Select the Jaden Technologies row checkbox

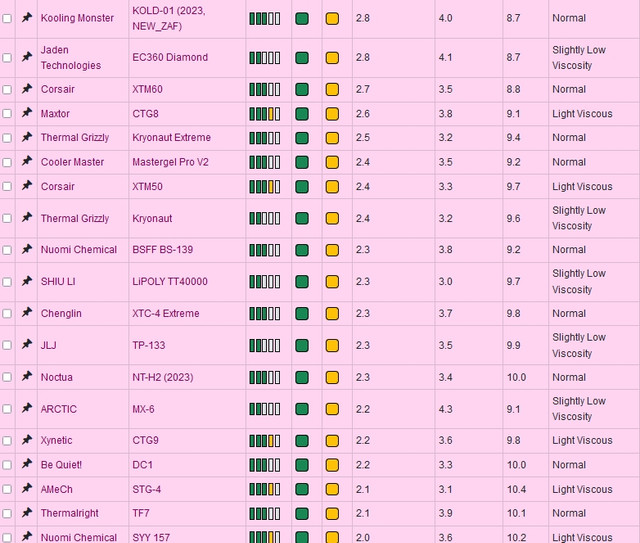click(x=7, y=58)
